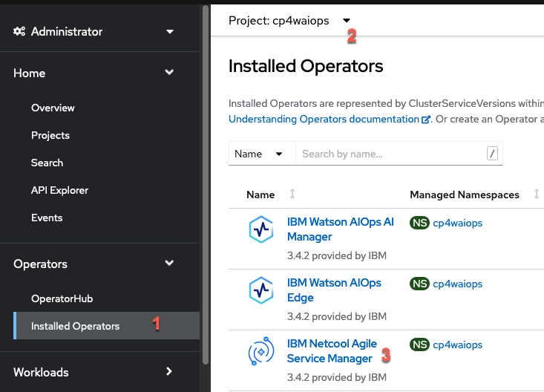Image resolution: width=544 pixels, height=392 pixels.
Task: Open cp4waiops namespace for AIOps Edge
Action: [458, 284]
